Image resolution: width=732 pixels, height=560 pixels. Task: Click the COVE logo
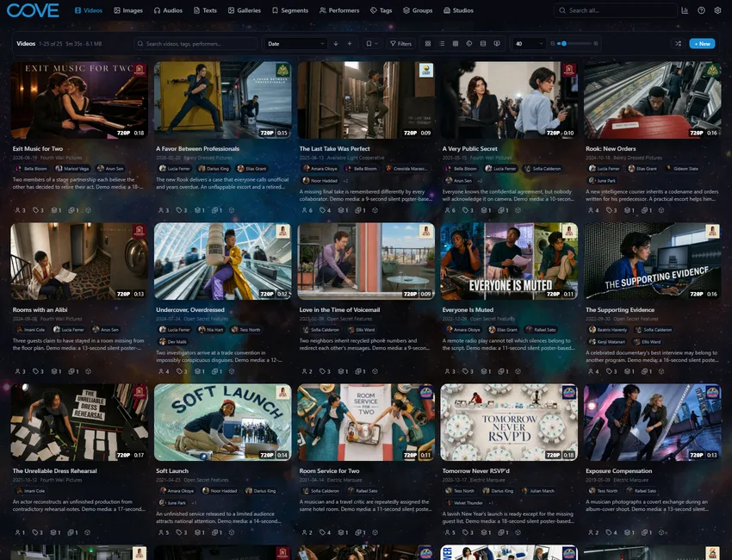33,10
